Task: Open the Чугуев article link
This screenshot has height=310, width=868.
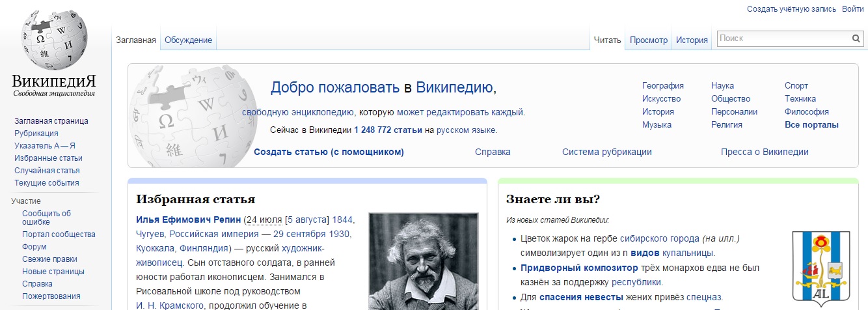Action: [150, 234]
